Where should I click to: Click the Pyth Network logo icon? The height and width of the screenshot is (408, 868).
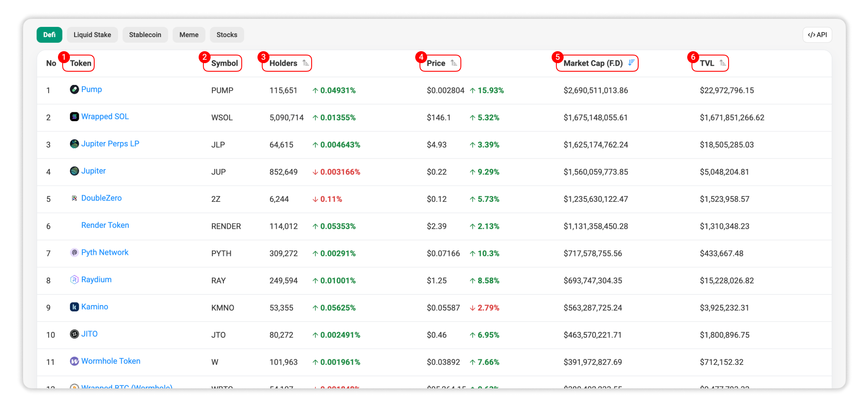tap(74, 253)
